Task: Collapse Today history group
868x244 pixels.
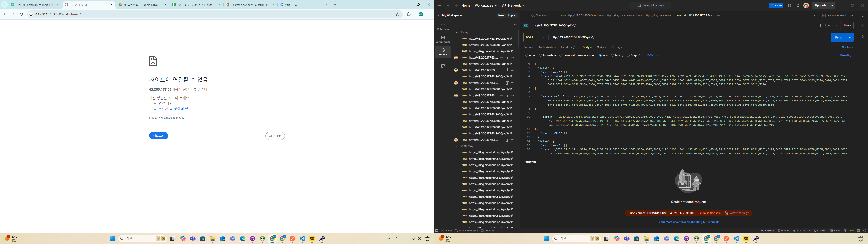Action: click(x=457, y=32)
